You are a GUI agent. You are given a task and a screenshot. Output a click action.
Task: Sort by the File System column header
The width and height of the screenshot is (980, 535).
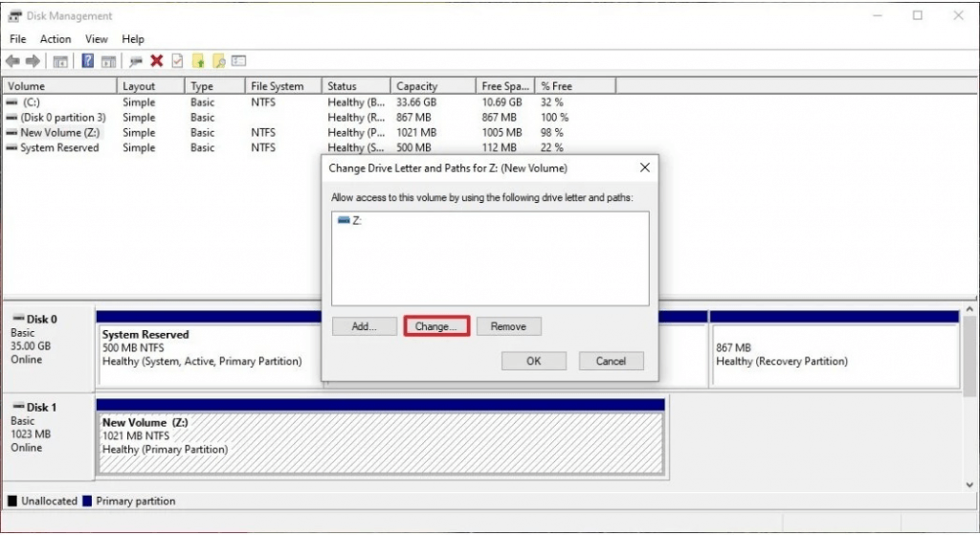point(283,86)
